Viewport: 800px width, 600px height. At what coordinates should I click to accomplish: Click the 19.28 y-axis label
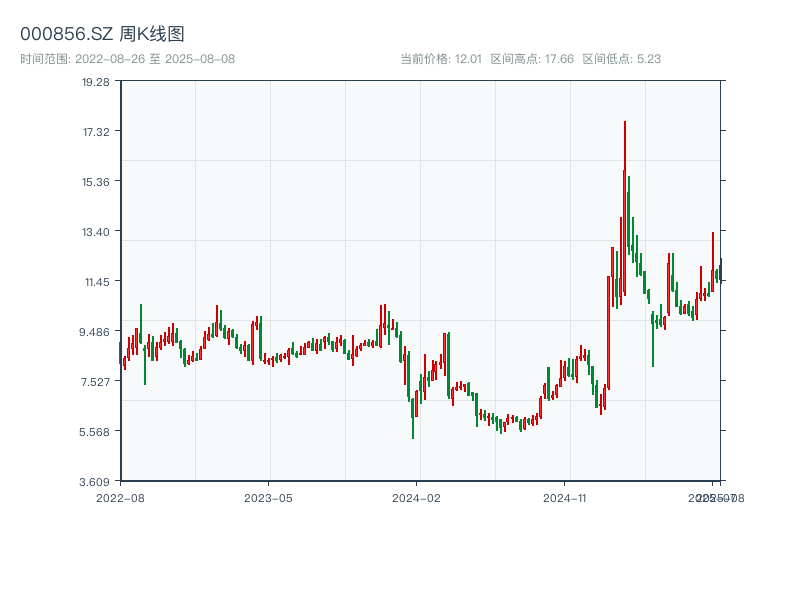click(96, 82)
